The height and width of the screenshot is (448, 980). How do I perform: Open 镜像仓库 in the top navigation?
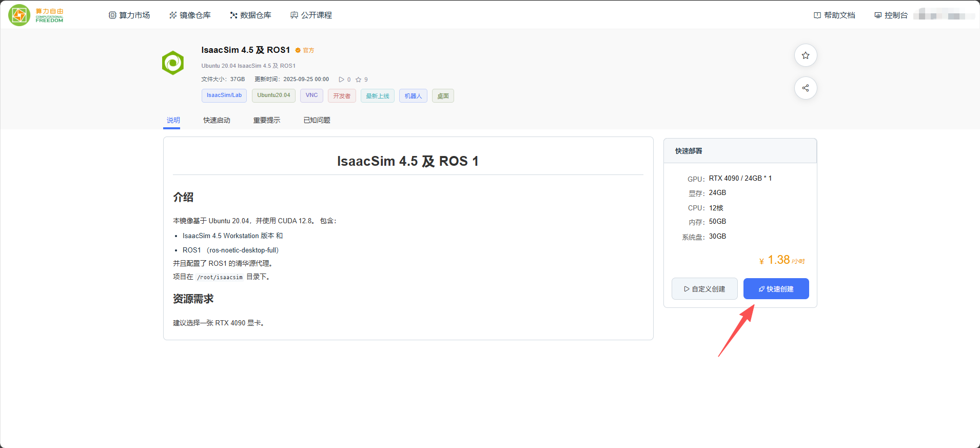click(190, 15)
